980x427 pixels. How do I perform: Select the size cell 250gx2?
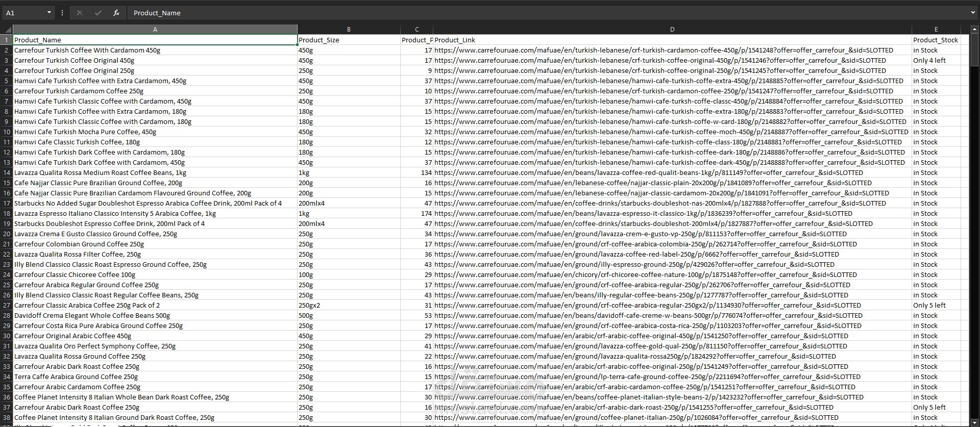tap(349, 305)
